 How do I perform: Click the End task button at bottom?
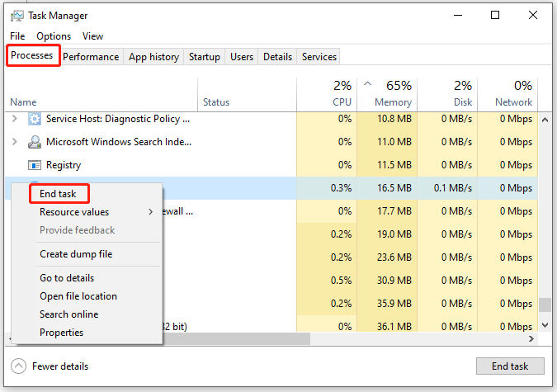coord(510,366)
